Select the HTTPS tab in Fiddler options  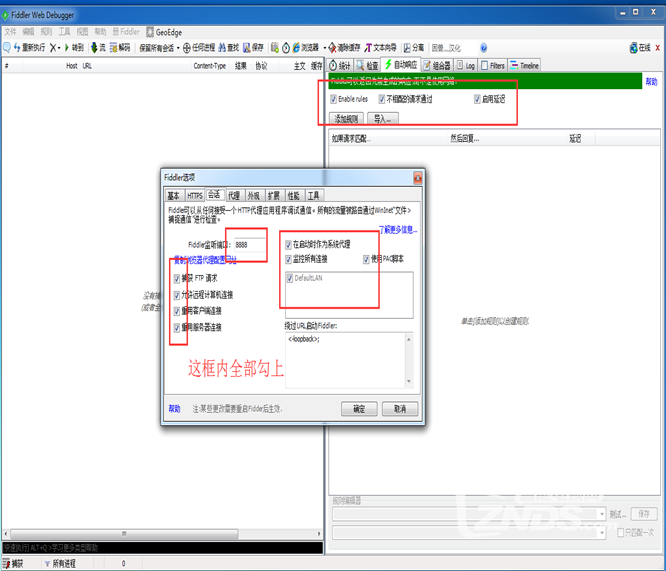(195, 195)
